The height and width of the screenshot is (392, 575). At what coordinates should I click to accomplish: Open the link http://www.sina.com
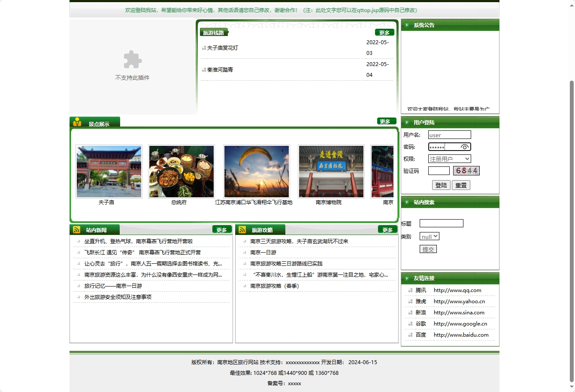458,313
